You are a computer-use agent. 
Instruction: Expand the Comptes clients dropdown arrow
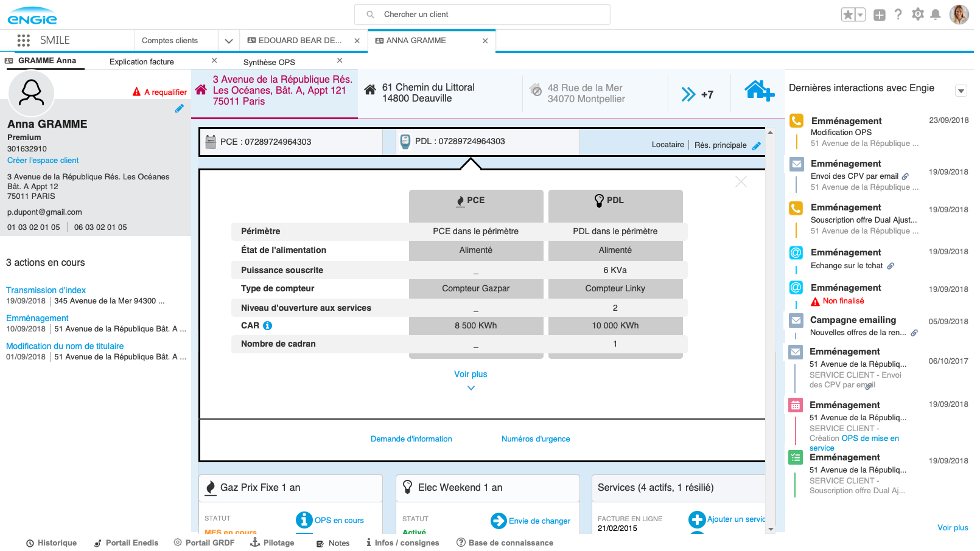[x=229, y=41]
